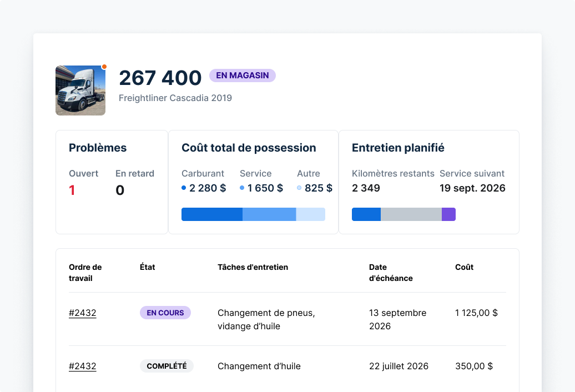Image resolution: width=575 pixels, height=392 pixels.
Task: Select Freightliner Cascadia 2019 subtitle
Action: pos(175,98)
